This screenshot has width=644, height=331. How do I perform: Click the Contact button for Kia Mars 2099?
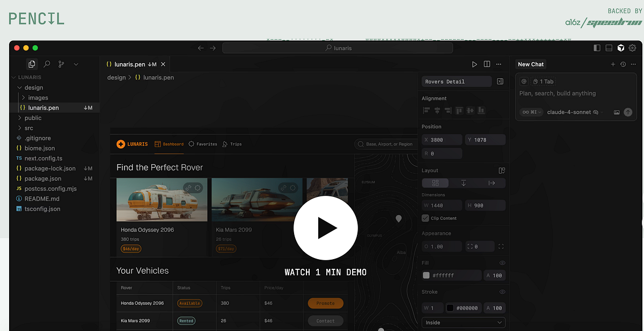click(x=325, y=321)
